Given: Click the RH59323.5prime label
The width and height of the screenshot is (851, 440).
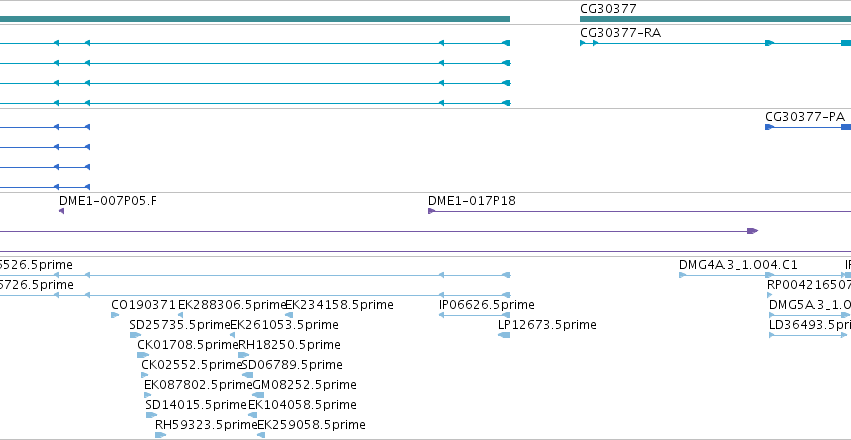Looking at the screenshot, I should (206, 425).
